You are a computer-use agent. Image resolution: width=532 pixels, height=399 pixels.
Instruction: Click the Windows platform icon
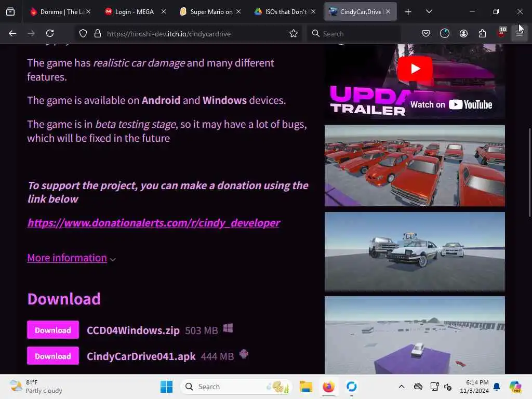point(228,328)
